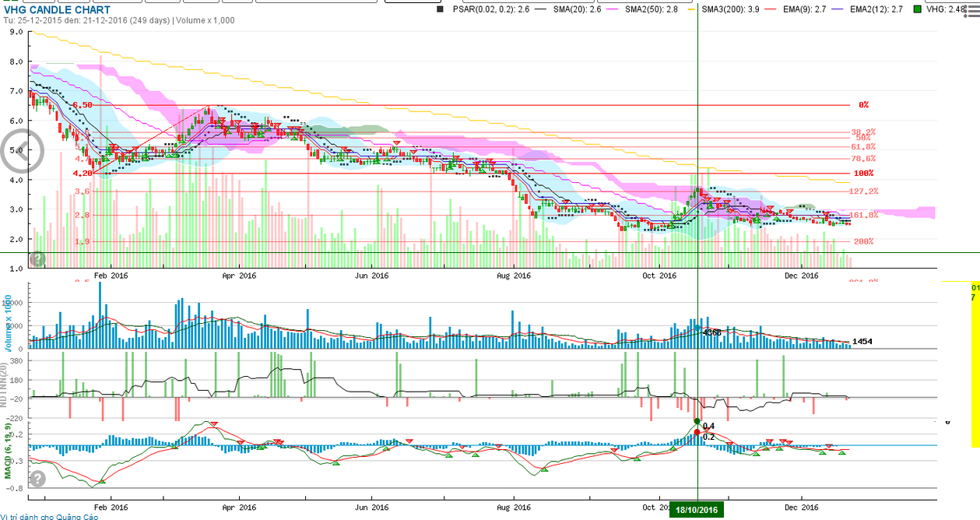Click the 18/10/2016 date marker
This screenshot has height=520, width=980.
pyautogui.click(x=697, y=510)
